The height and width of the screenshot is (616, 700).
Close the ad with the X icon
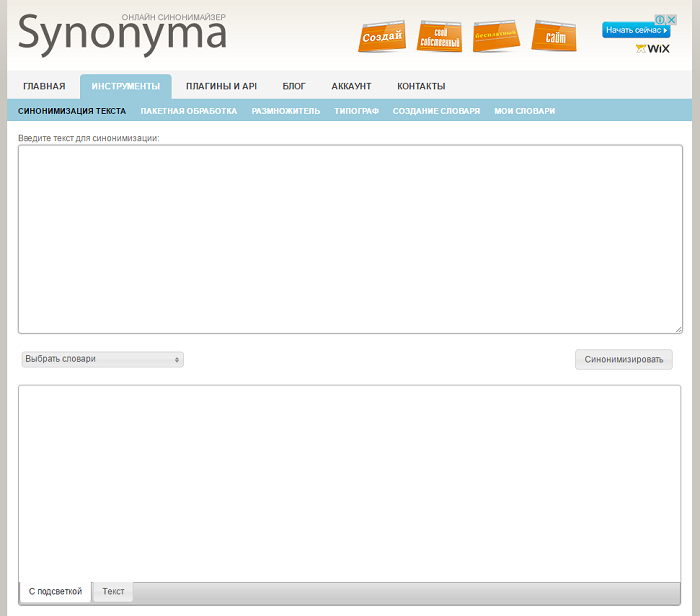point(673,19)
